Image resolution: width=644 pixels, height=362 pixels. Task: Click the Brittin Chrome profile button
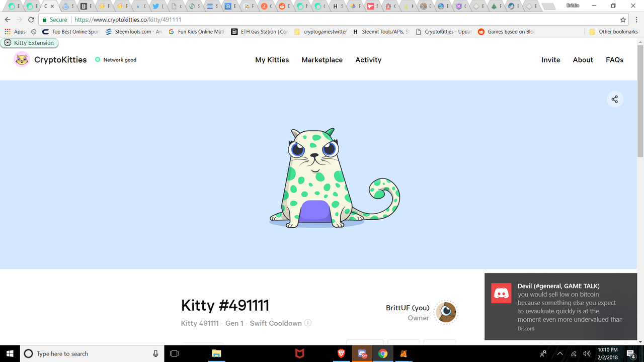coord(573,5)
